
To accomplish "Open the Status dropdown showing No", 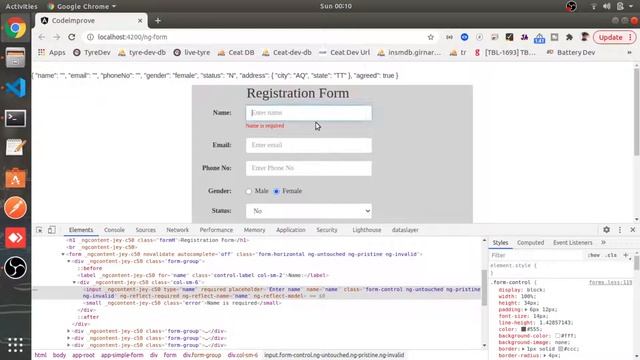I will (309, 211).
